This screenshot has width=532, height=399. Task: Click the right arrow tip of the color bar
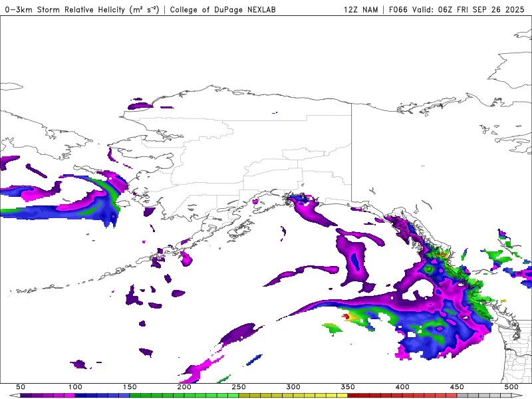click(x=517, y=396)
